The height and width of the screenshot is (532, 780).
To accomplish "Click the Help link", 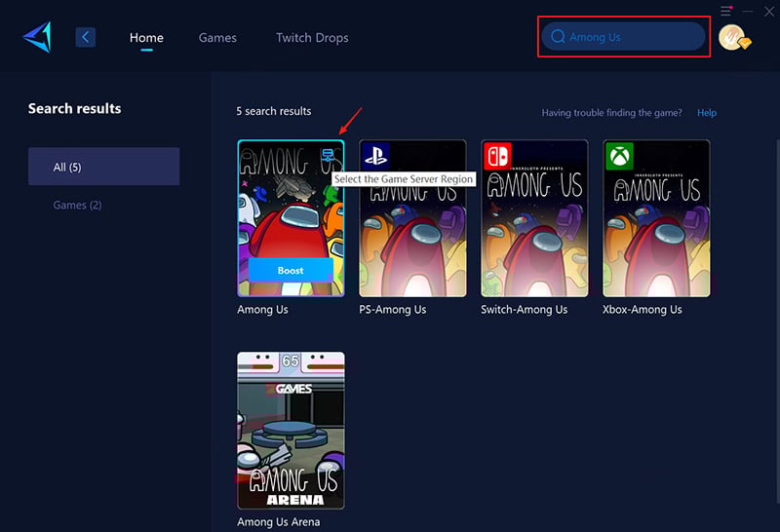I will coord(706,113).
